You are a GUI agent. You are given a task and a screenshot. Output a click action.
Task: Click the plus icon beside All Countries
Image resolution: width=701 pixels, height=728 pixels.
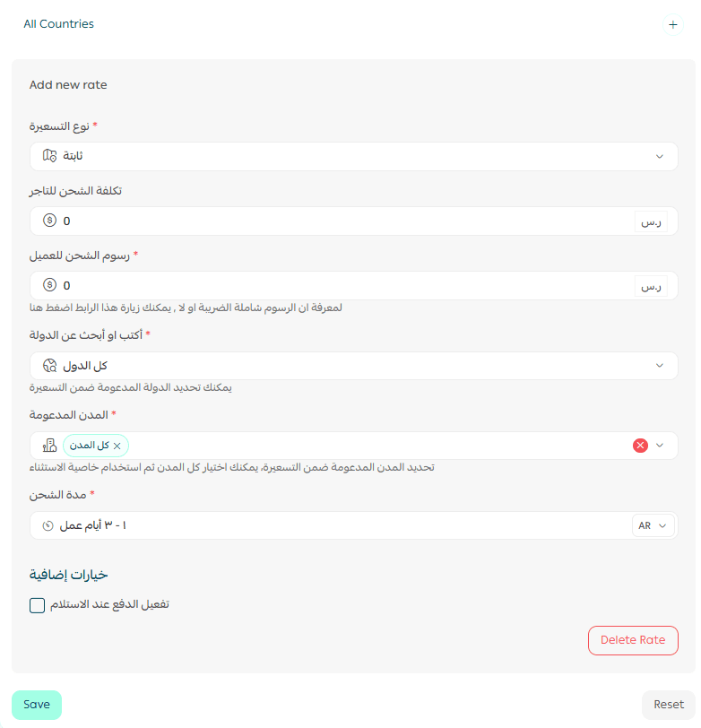672,25
